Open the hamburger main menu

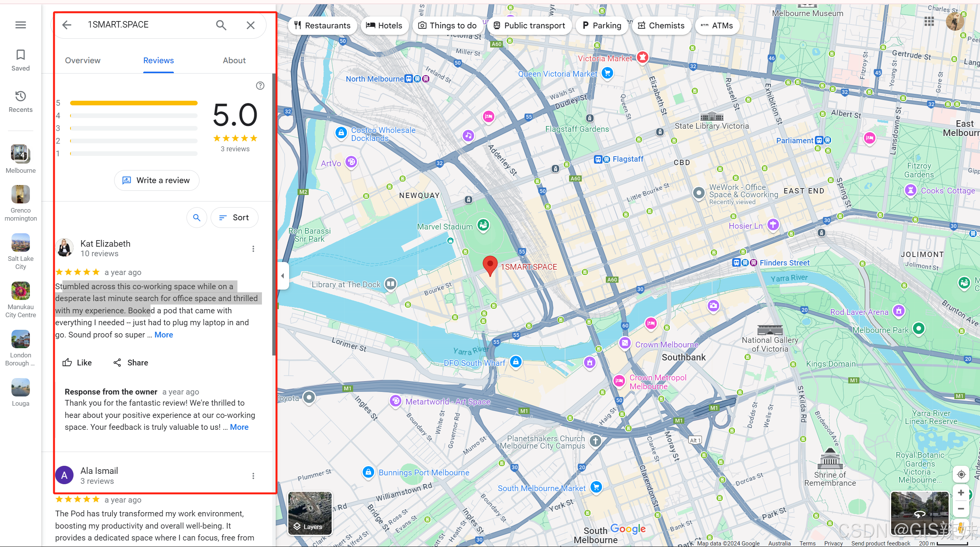(x=21, y=25)
